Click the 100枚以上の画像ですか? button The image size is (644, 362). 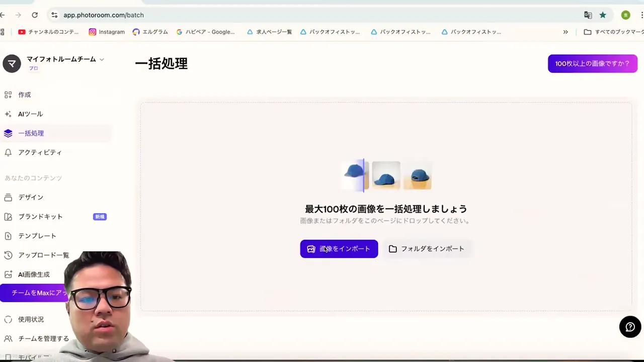point(592,63)
